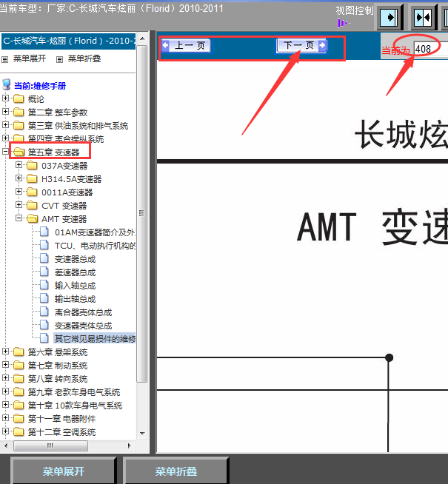Click the page icon of 输入轴总成
The width and height of the screenshot is (448, 484).
44,285
